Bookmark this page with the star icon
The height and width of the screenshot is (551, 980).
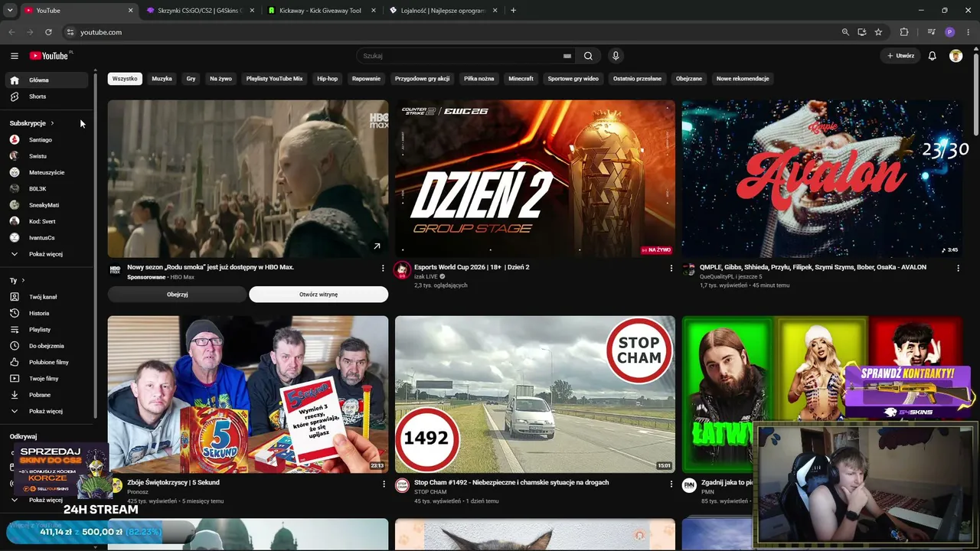pyautogui.click(x=878, y=32)
